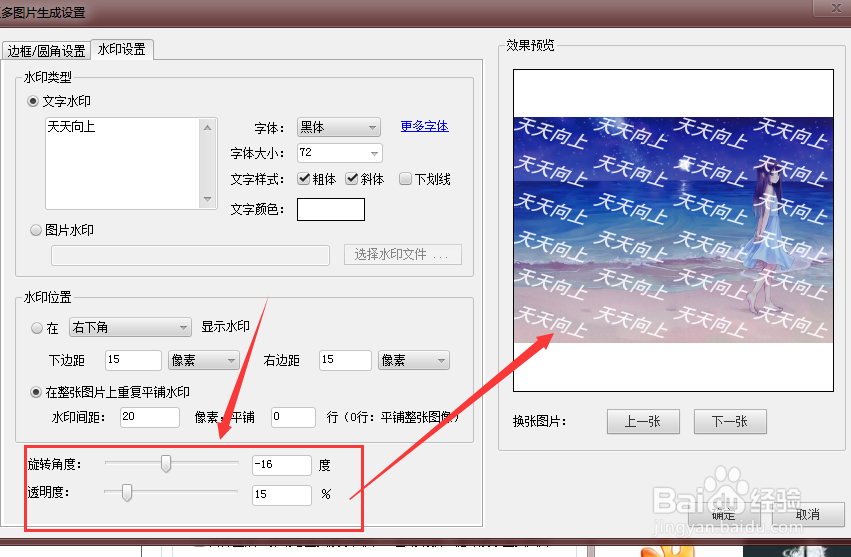Image resolution: width=851 pixels, height=557 pixels.
Task: Click the watermark image file path field
Action: tap(190, 255)
